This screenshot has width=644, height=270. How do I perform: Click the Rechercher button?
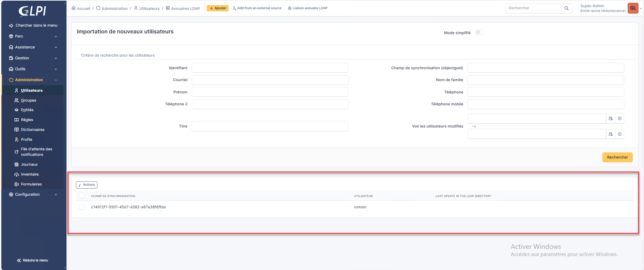tap(617, 157)
